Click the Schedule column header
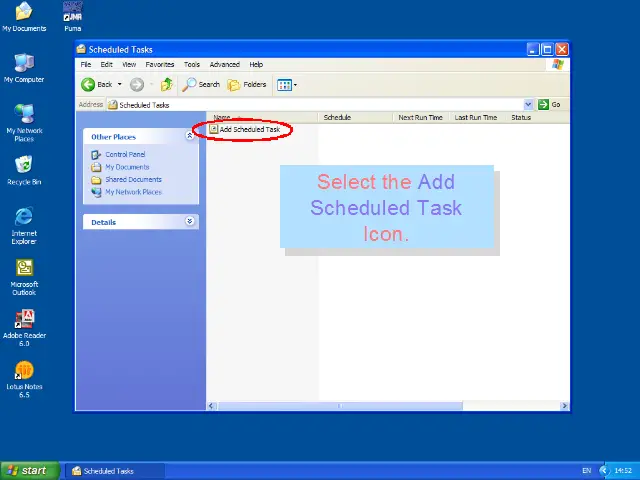Image resolution: width=640 pixels, height=480 pixels. (337, 117)
